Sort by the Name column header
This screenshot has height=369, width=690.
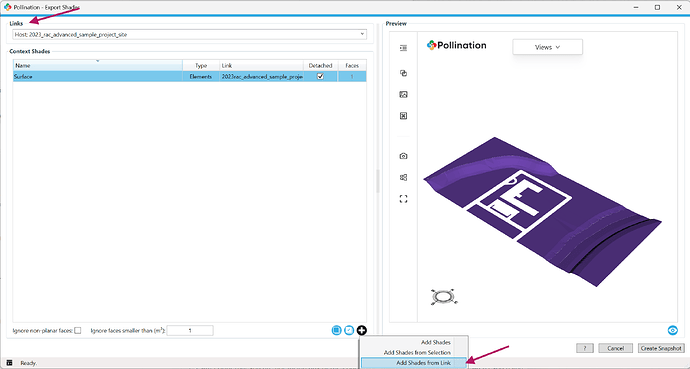coord(98,66)
